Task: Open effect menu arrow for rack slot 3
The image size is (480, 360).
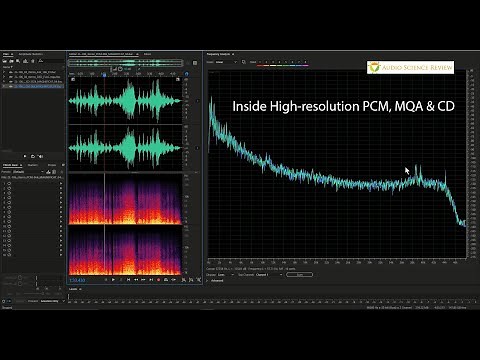Action: pyautogui.click(x=61, y=193)
